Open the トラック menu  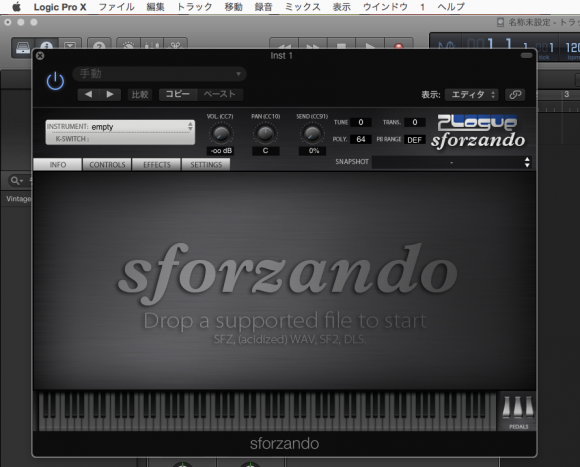tap(195, 7)
